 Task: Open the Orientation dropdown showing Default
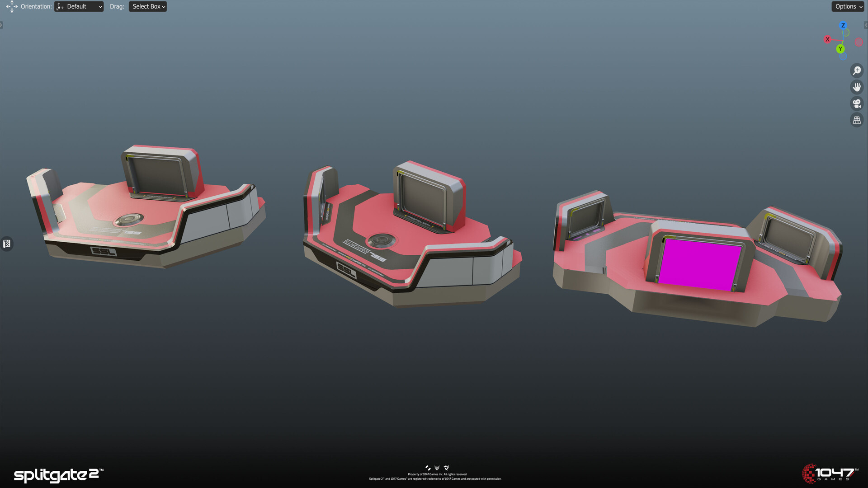tap(79, 6)
